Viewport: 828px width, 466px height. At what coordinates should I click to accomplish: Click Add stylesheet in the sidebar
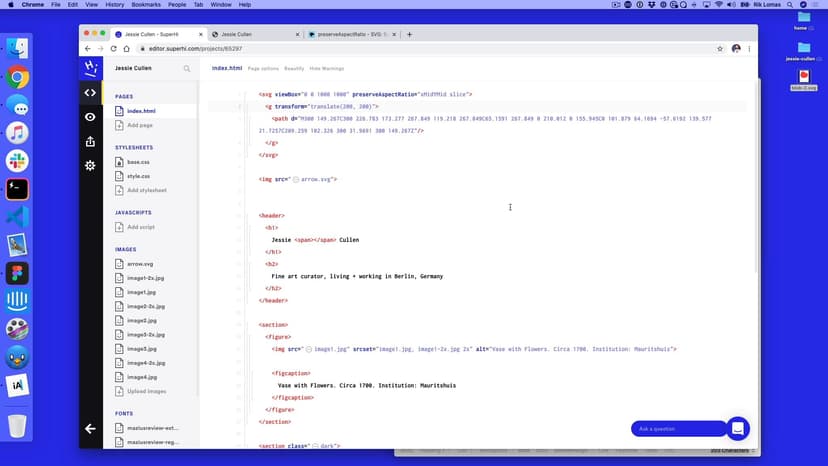pyautogui.click(x=146, y=190)
